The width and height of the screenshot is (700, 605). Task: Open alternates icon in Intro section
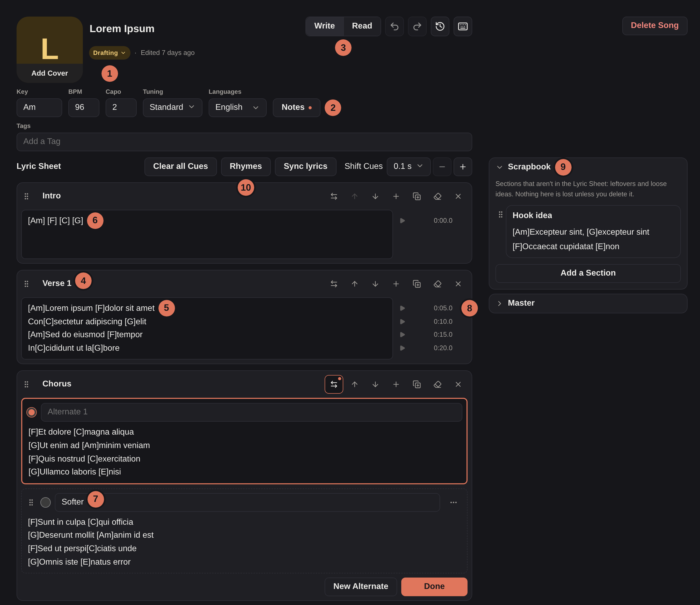click(334, 196)
